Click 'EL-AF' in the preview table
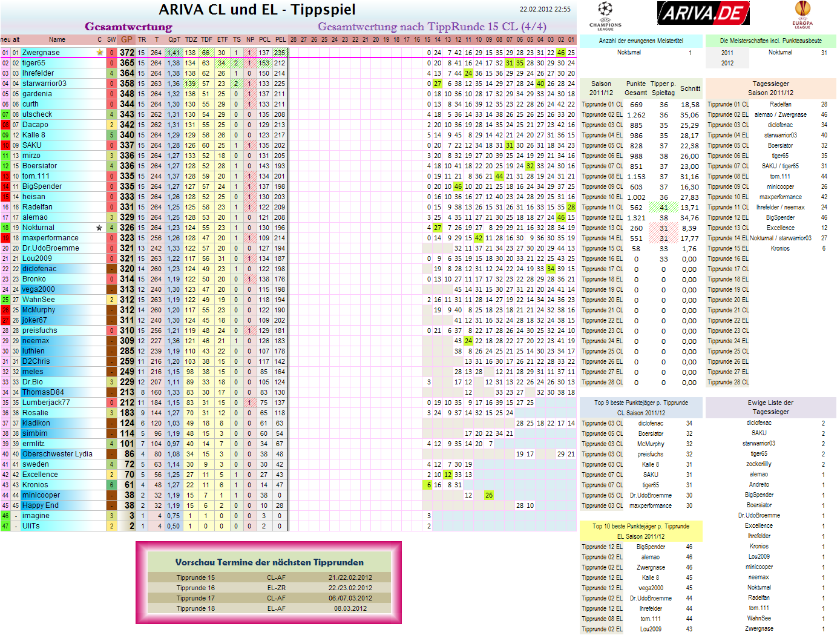Viewport: 840px width, 638px height. (277, 608)
